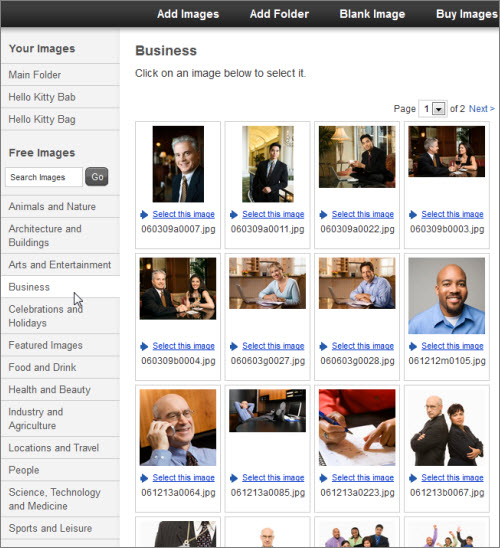Select the bald man in blue shirt thumbnail

447,296
